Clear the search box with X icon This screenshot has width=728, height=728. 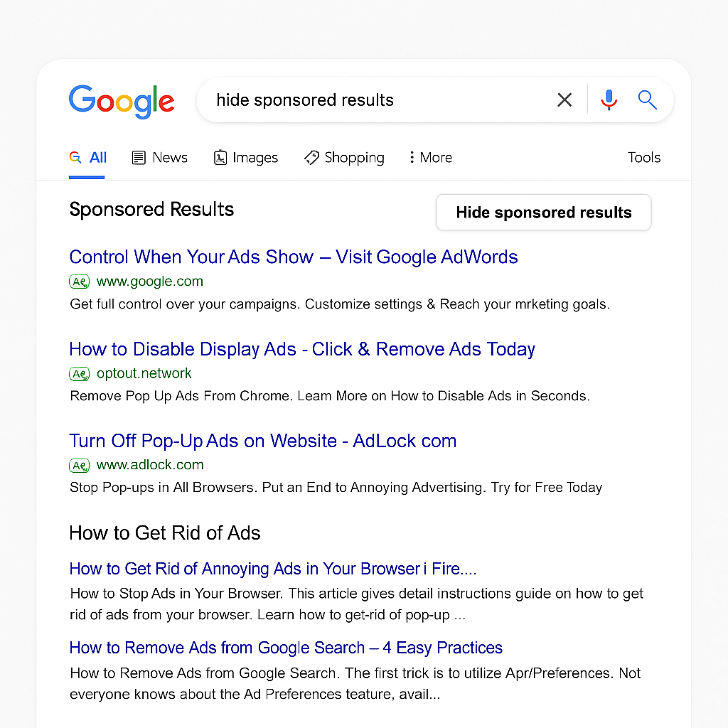[564, 100]
